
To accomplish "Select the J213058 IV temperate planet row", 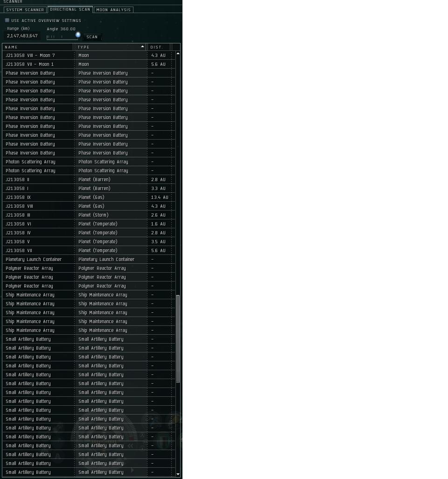I will click(x=89, y=232).
